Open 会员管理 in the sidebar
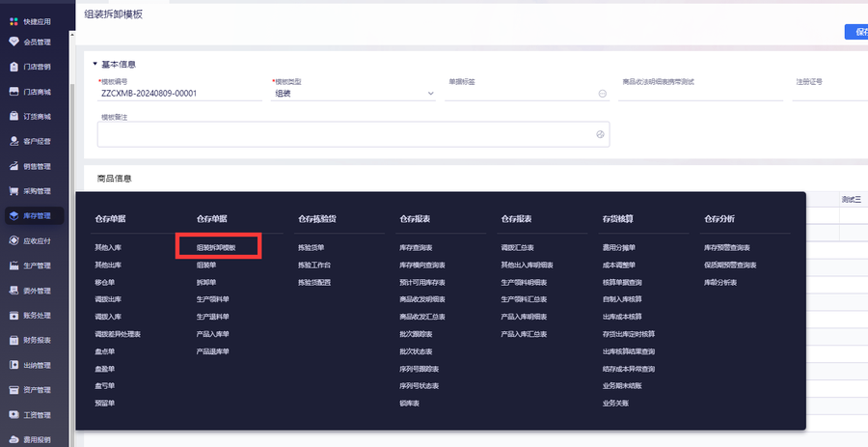 (31, 42)
